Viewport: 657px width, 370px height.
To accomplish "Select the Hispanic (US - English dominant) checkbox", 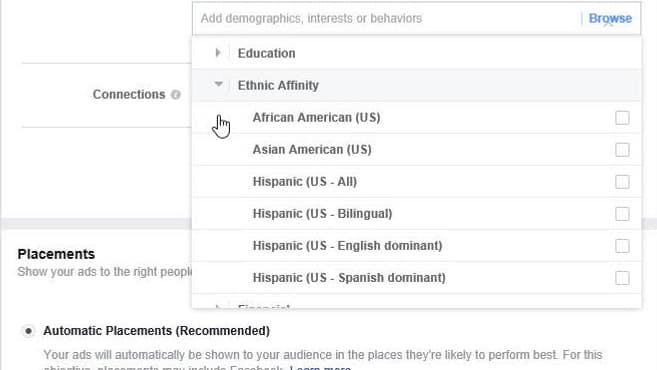I will click(x=622, y=246).
